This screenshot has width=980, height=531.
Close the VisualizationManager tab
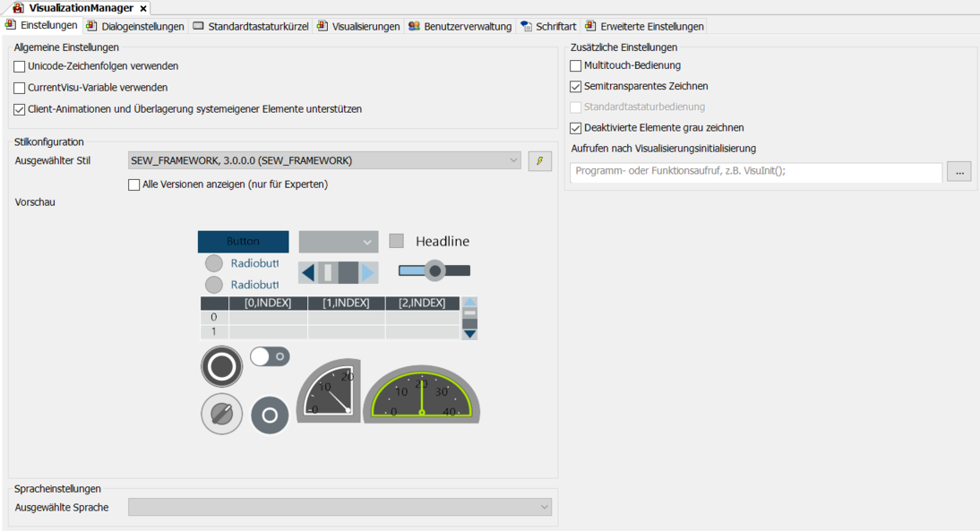[143, 8]
